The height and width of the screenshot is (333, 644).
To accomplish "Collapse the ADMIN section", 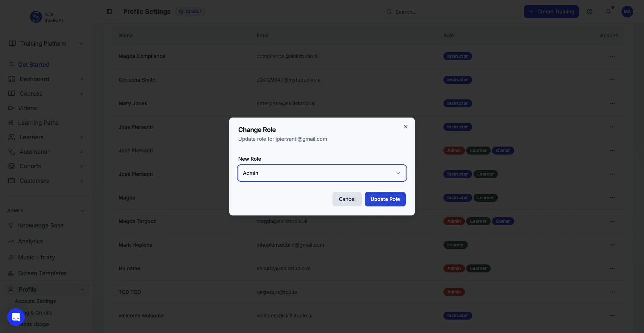I will point(82,210).
